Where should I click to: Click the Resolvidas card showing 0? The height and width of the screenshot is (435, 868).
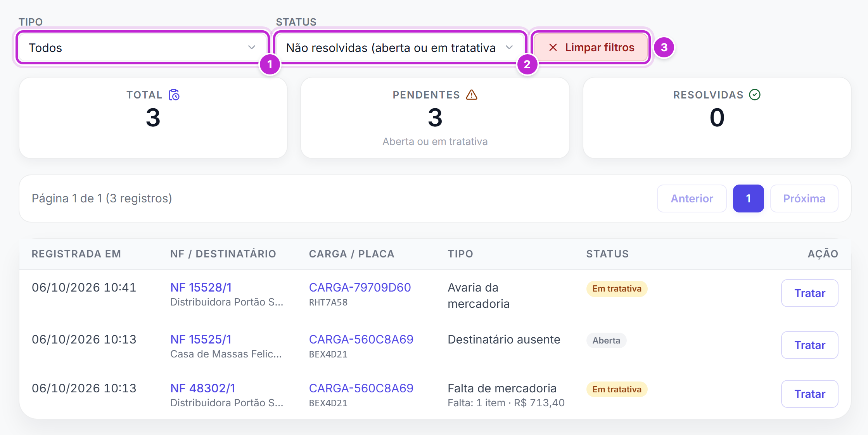tap(717, 118)
